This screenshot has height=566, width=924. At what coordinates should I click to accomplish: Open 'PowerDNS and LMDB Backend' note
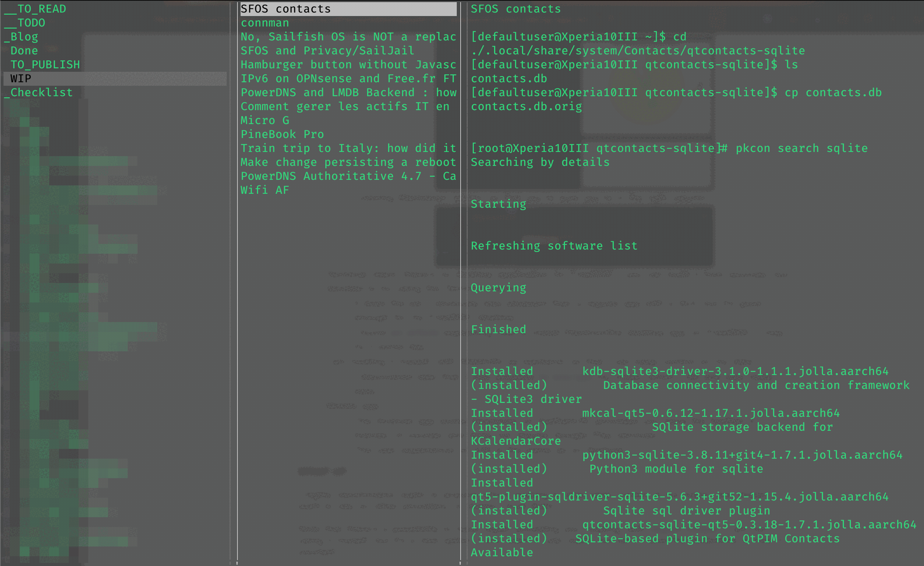pyautogui.click(x=348, y=93)
